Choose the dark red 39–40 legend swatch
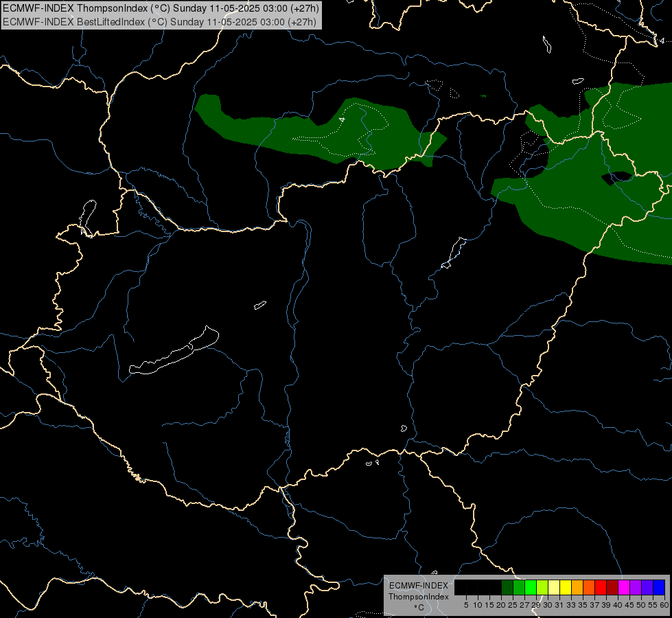 [x=612, y=588]
